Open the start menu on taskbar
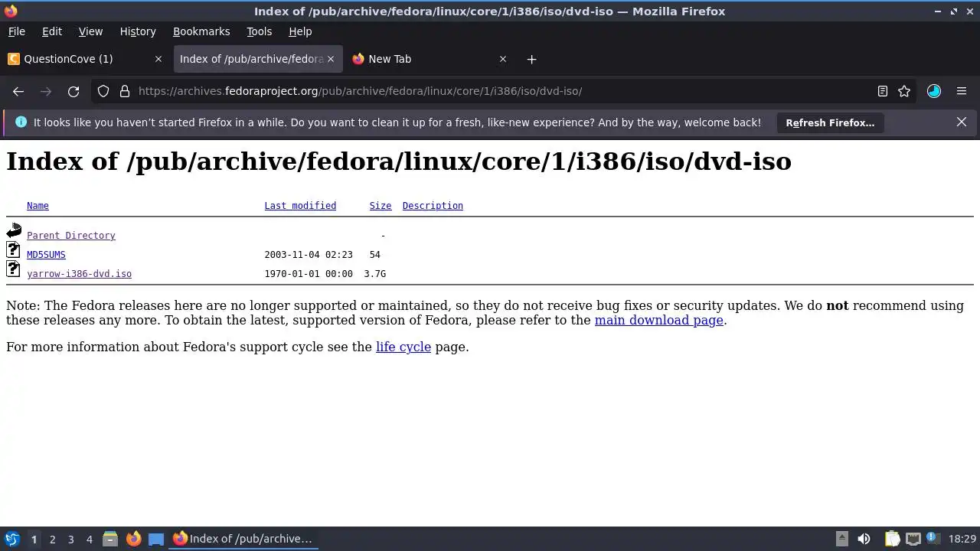The width and height of the screenshot is (980, 551). [12, 539]
